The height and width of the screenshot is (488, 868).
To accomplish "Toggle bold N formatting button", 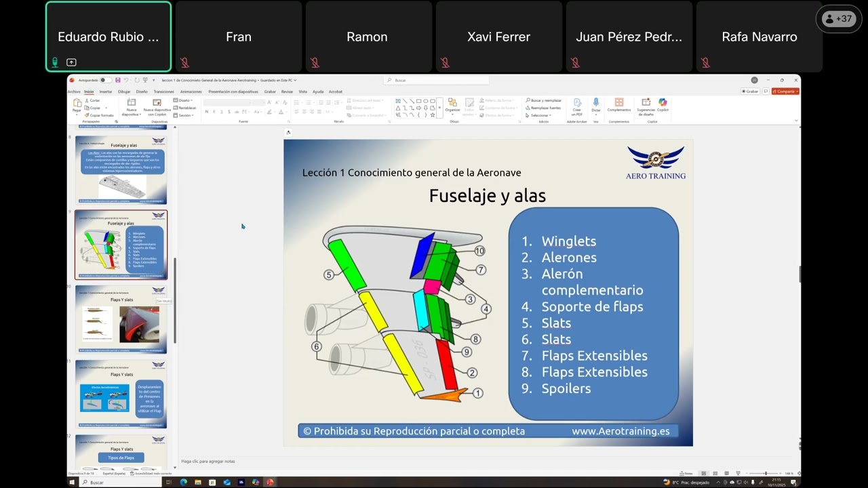I will tap(207, 112).
